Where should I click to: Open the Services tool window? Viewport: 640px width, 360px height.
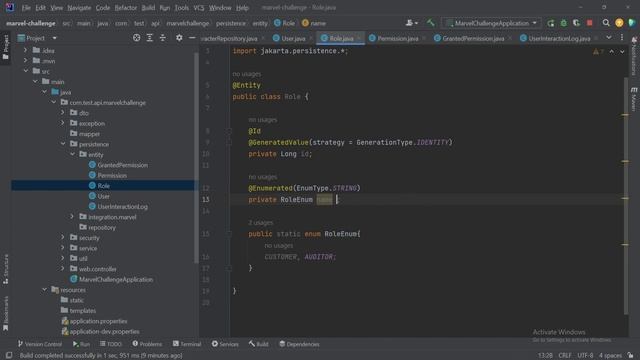225,344
